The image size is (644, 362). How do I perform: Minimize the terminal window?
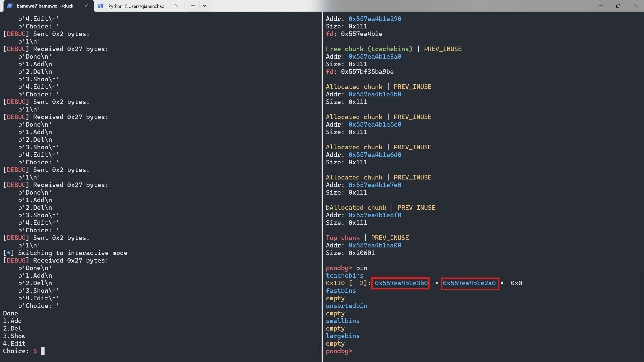(601, 6)
